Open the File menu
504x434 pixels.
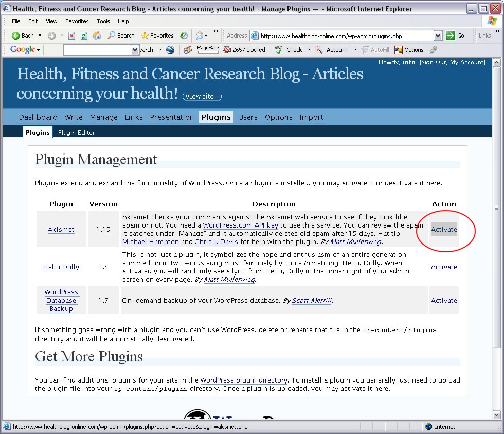16,21
